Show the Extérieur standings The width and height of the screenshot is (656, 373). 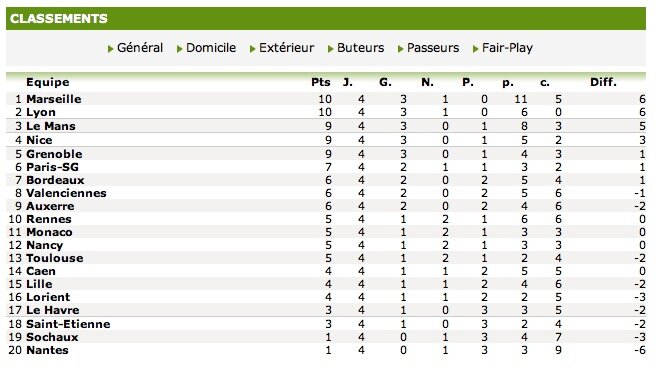pyautogui.click(x=287, y=48)
